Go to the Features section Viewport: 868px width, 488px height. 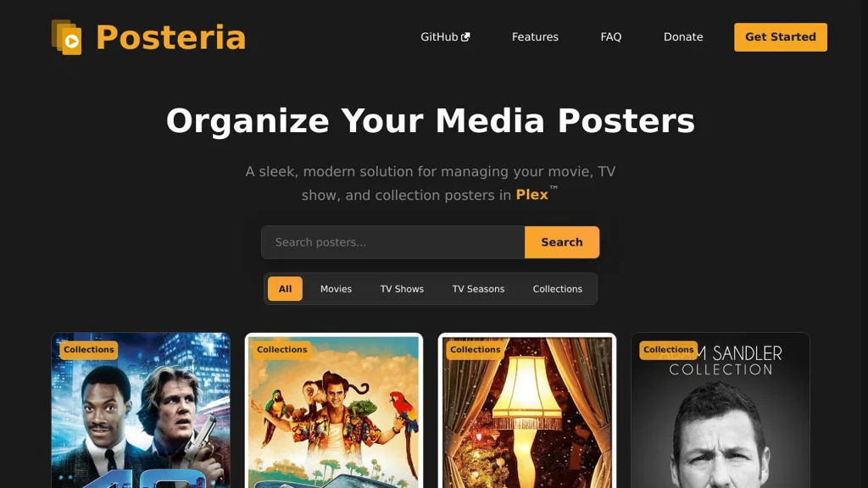pos(535,37)
